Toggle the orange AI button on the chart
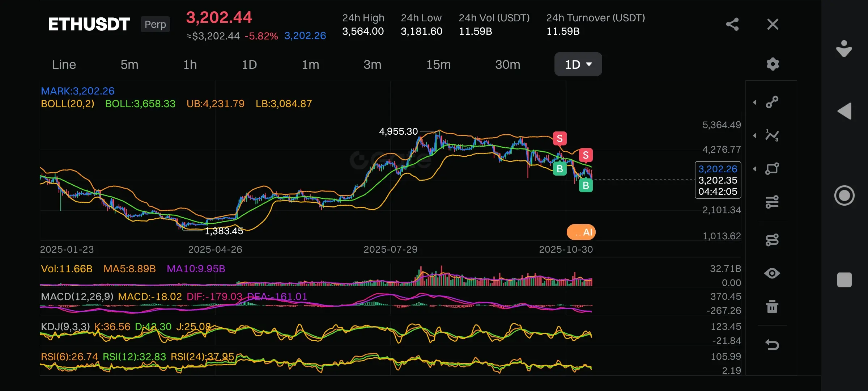868x391 pixels. 581,232
